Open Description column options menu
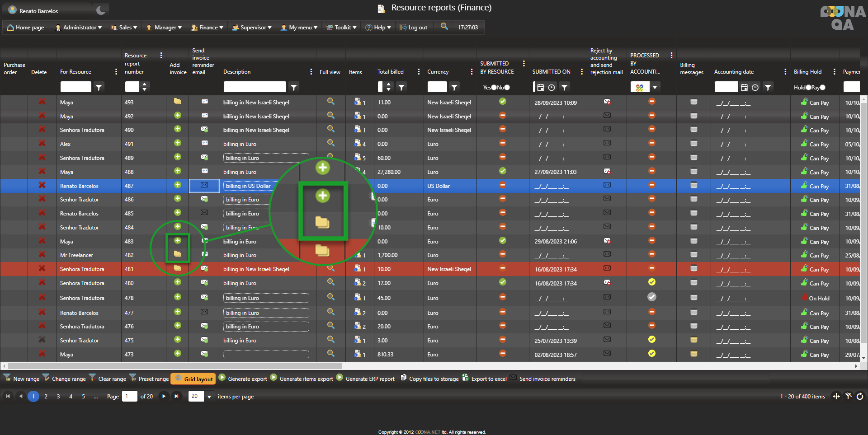 click(x=311, y=72)
